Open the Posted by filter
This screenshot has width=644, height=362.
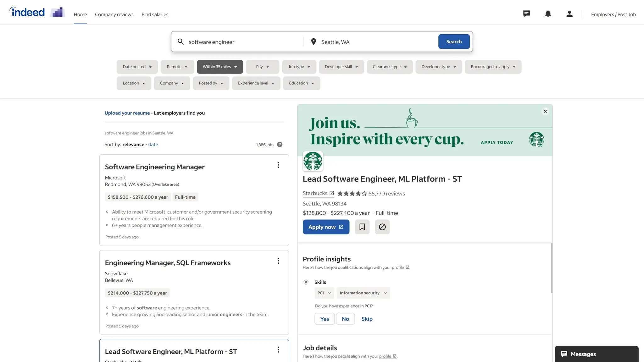(x=211, y=83)
